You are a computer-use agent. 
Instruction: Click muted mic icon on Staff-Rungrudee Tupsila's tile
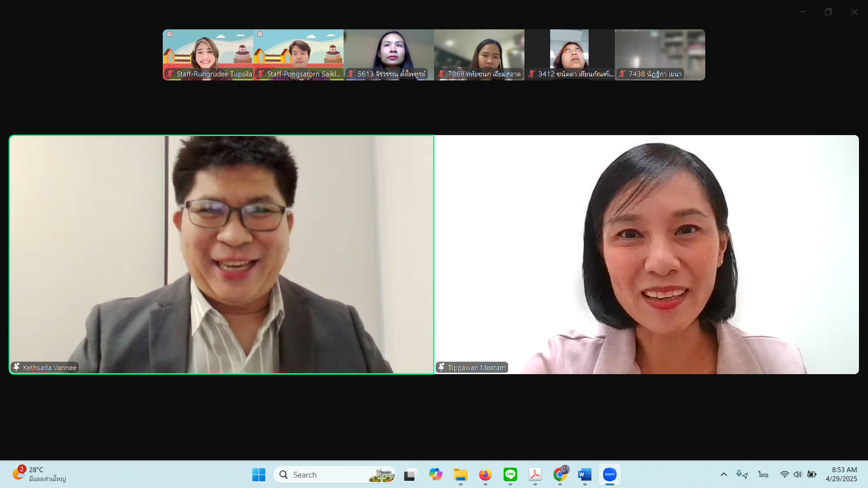pos(170,74)
